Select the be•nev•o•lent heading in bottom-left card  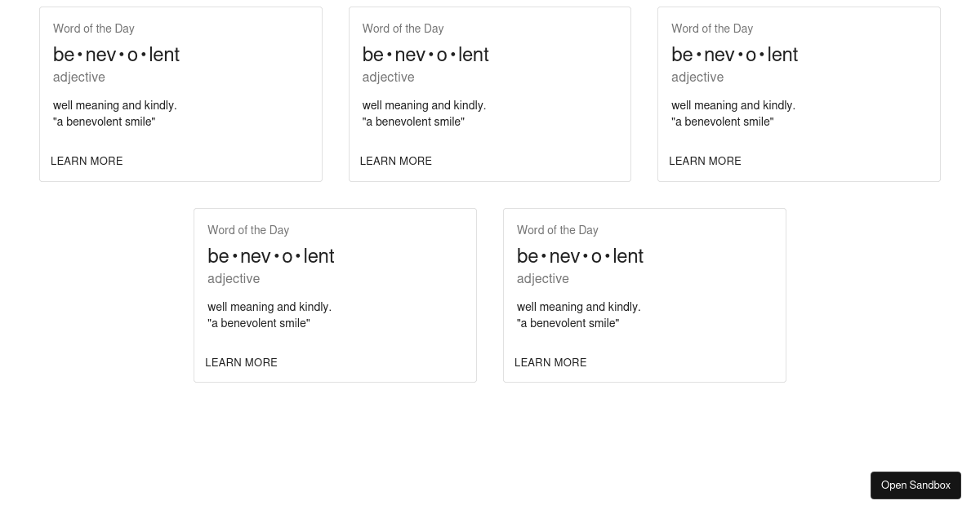(270, 256)
